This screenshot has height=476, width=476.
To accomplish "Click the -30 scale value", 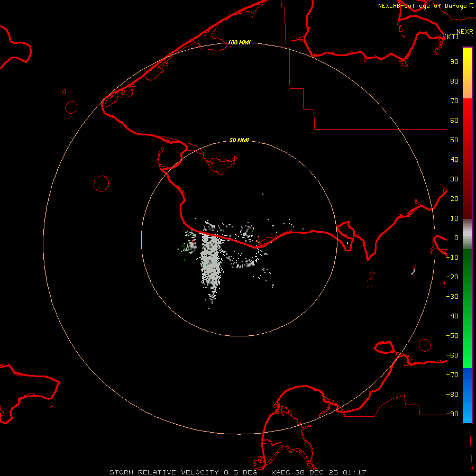I will pos(452,297).
